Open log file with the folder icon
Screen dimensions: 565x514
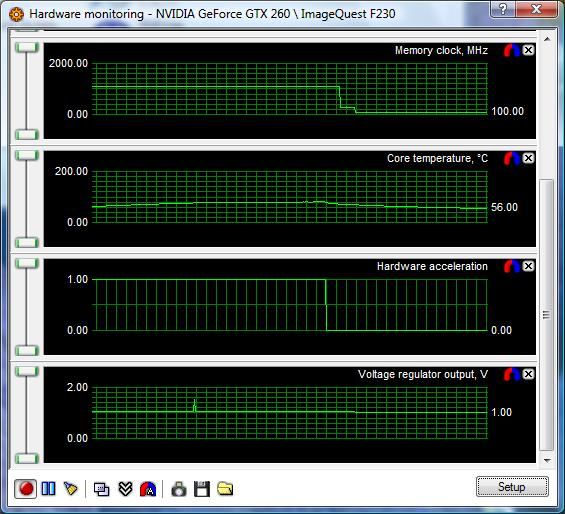click(225, 489)
